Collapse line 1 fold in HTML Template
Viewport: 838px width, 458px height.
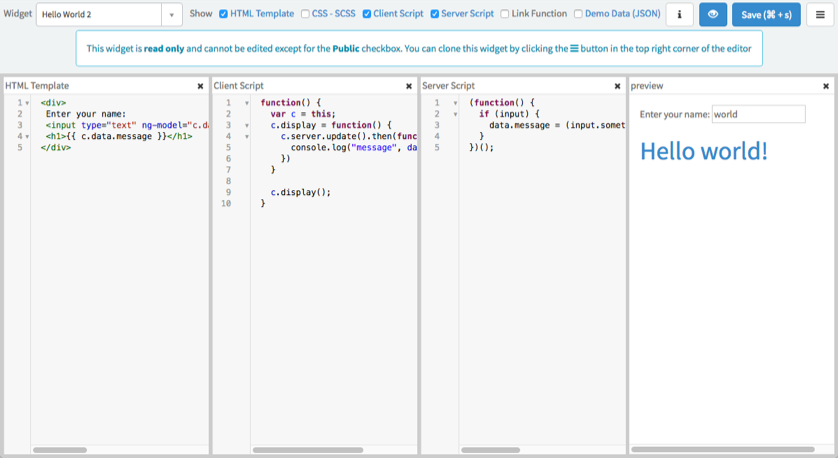click(27, 103)
